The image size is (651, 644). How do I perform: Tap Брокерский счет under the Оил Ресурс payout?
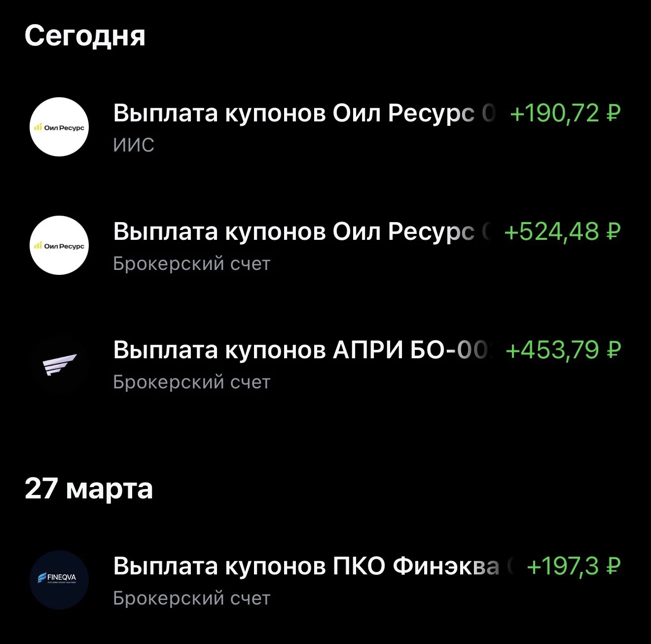[192, 264]
